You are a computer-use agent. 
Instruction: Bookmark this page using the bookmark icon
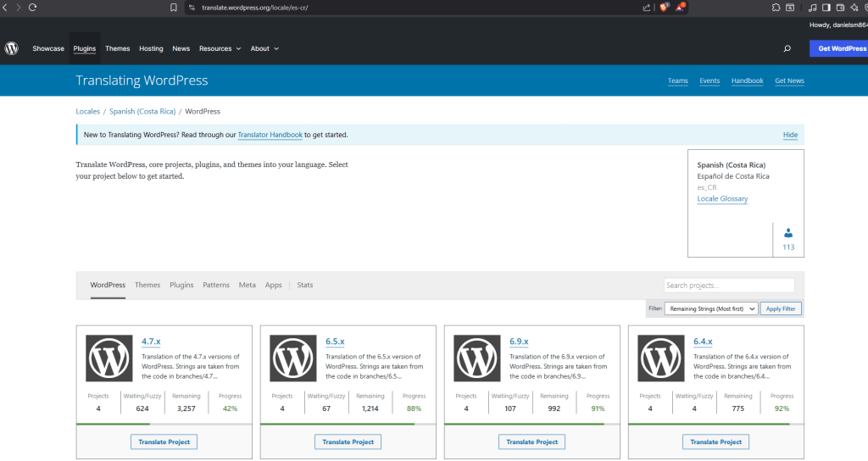pyautogui.click(x=174, y=7)
